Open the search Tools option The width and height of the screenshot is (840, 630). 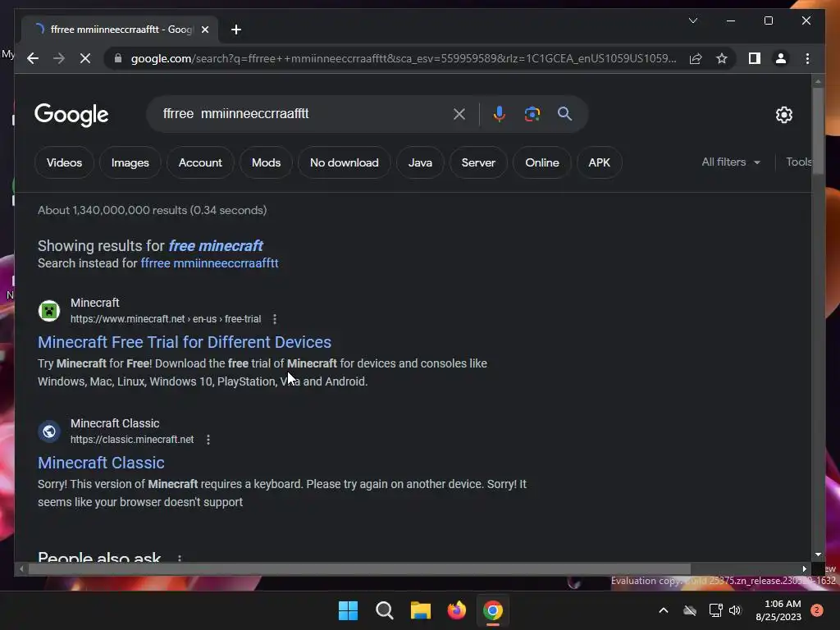coord(799,162)
